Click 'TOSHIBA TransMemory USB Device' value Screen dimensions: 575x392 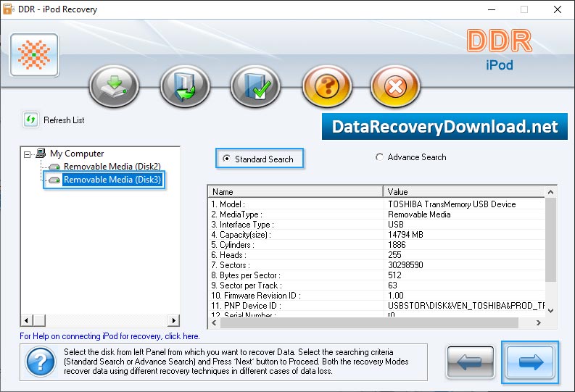(x=452, y=204)
